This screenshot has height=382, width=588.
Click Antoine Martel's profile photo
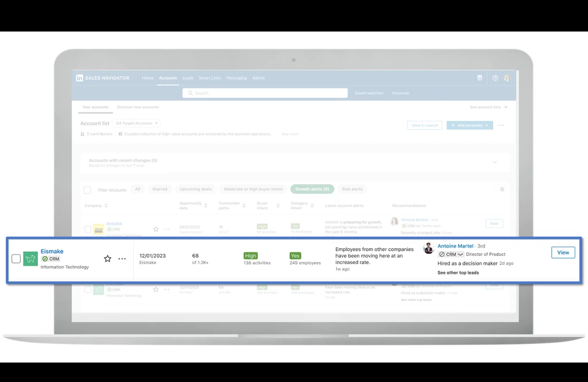point(428,248)
